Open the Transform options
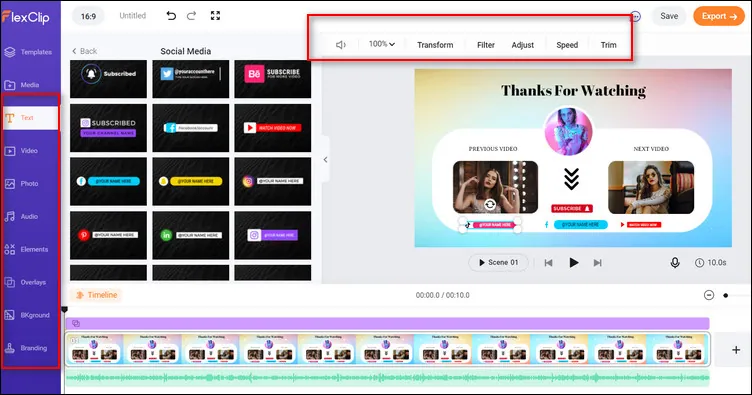 click(x=435, y=45)
